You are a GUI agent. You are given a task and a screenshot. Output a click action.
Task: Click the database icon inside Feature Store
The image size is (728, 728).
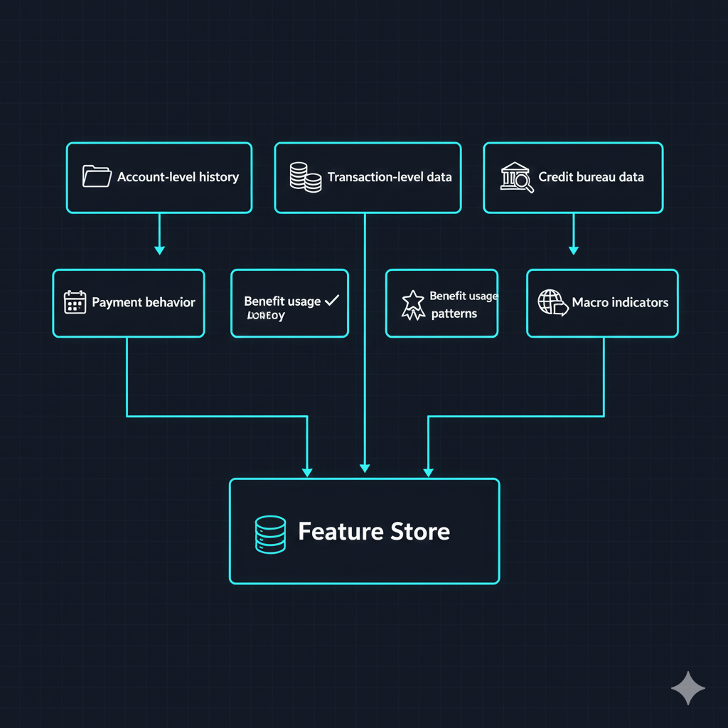click(269, 535)
